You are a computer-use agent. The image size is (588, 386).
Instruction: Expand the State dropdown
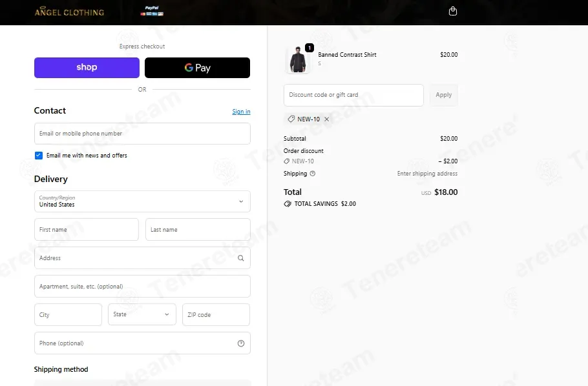pos(142,314)
